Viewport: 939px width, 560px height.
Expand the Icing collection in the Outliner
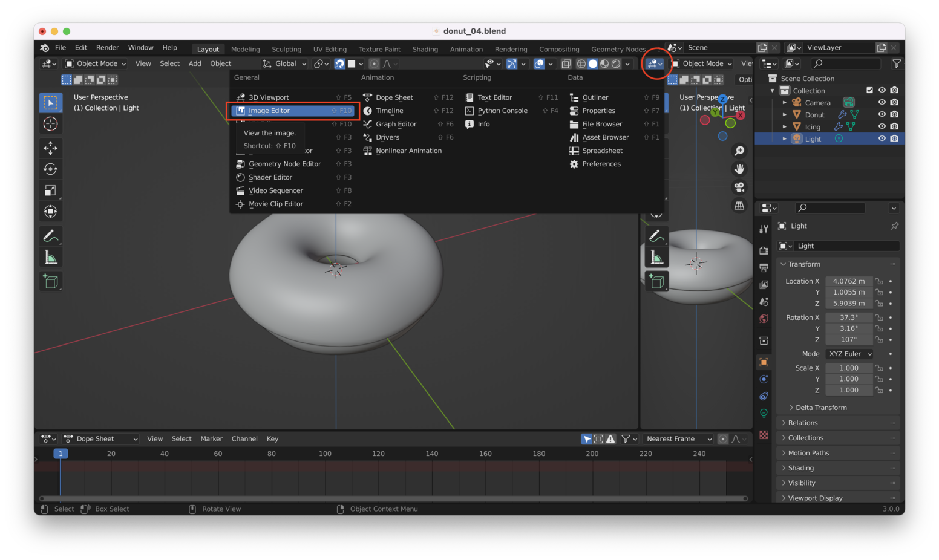click(784, 126)
